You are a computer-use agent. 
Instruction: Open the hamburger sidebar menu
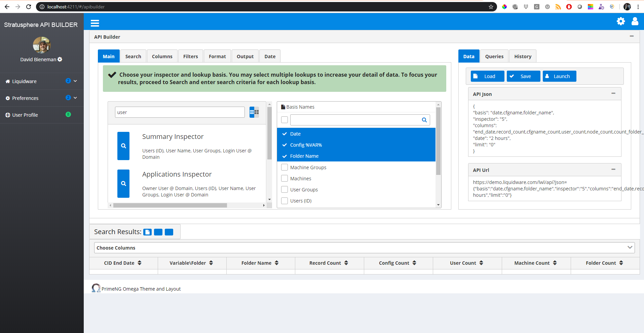point(95,23)
